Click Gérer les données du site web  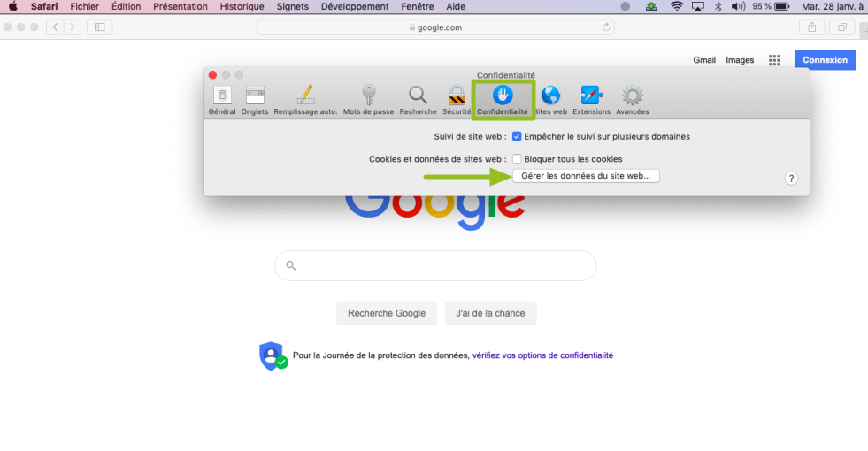pyautogui.click(x=586, y=176)
